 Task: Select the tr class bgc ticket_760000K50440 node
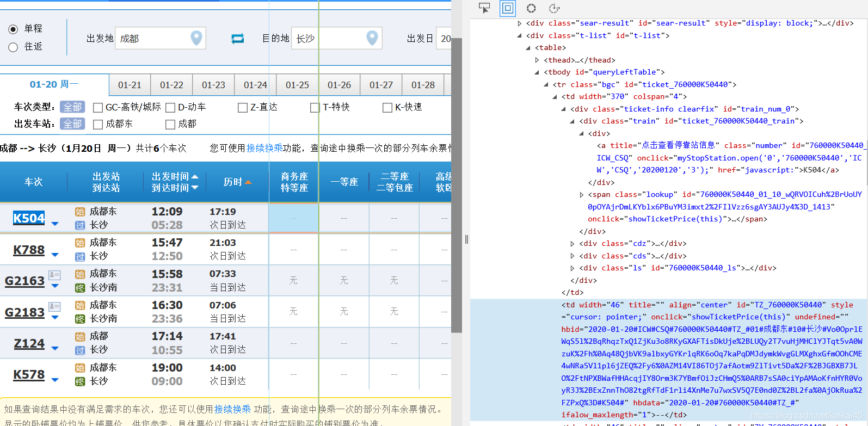pos(644,84)
